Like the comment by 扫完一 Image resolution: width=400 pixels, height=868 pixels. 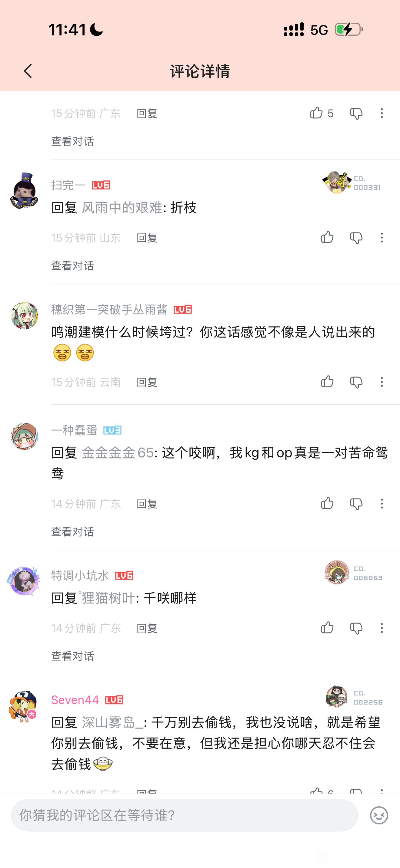(x=327, y=238)
